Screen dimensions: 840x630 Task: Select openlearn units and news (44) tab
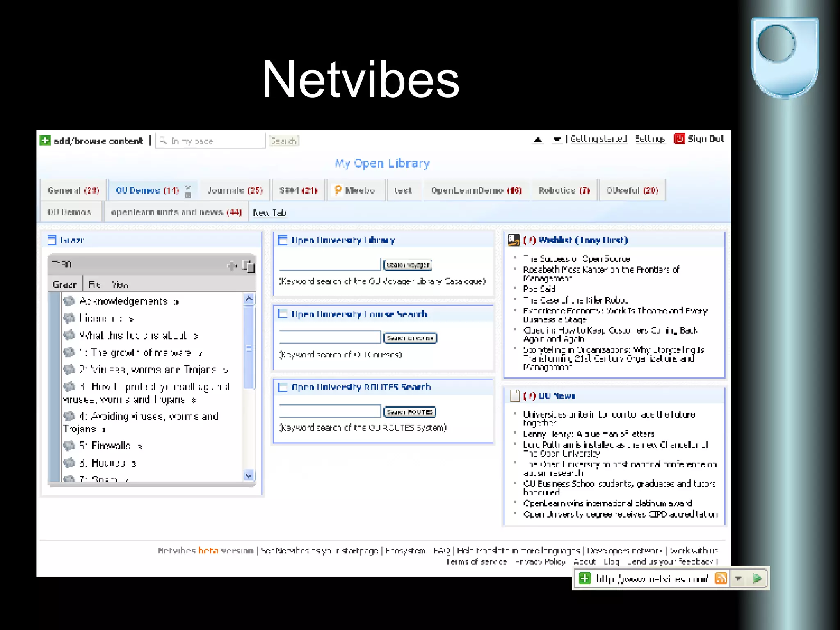(x=176, y=212)
